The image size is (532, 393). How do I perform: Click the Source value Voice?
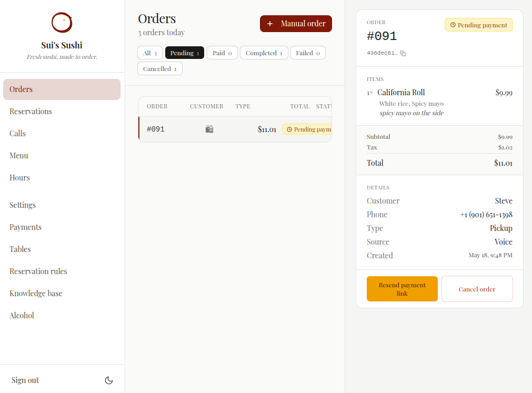coord(504,242)
